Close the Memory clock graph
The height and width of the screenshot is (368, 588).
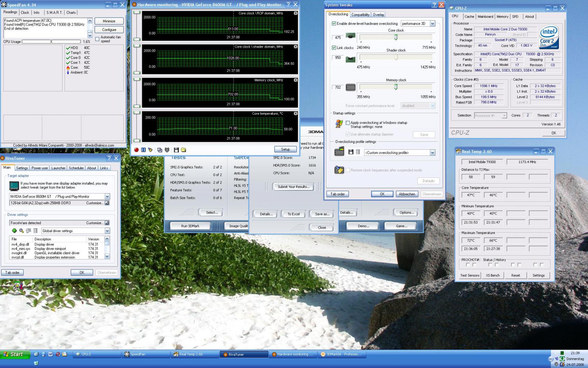point(295,80)
